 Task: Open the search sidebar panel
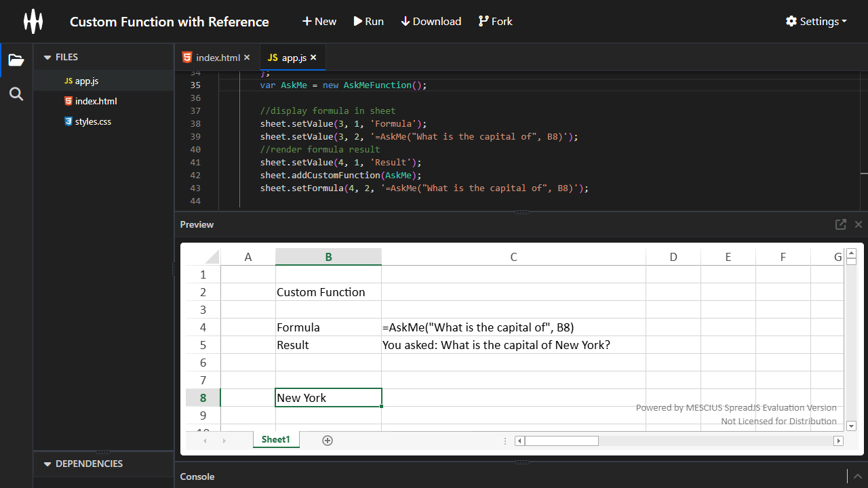(16, 94)
